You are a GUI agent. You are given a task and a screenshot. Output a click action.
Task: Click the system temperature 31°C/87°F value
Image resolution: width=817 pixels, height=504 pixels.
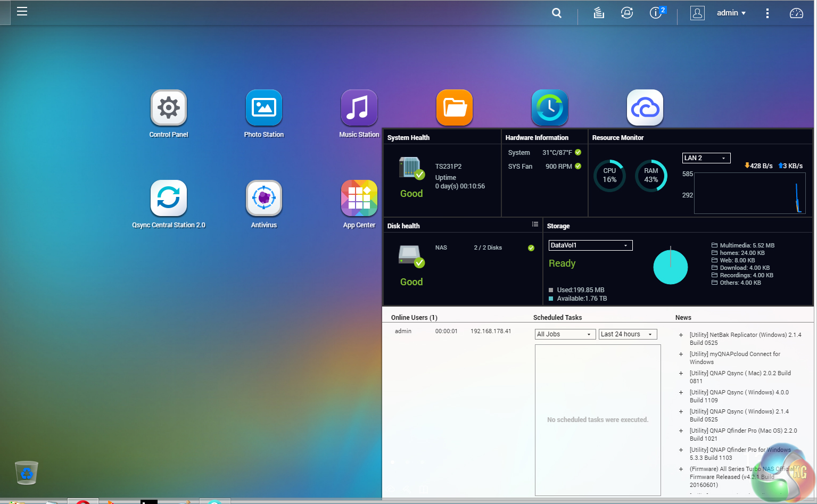click(557, 153)
